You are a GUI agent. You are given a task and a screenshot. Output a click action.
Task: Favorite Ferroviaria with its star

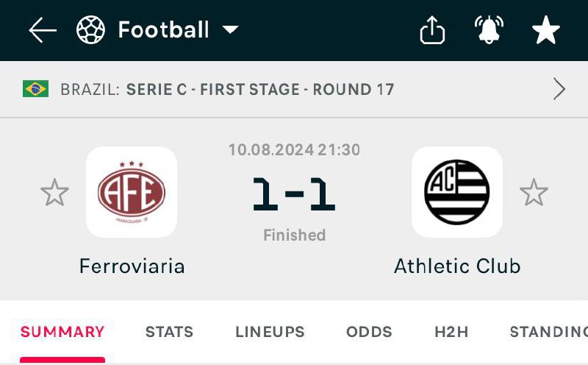(x=54, y=193)
